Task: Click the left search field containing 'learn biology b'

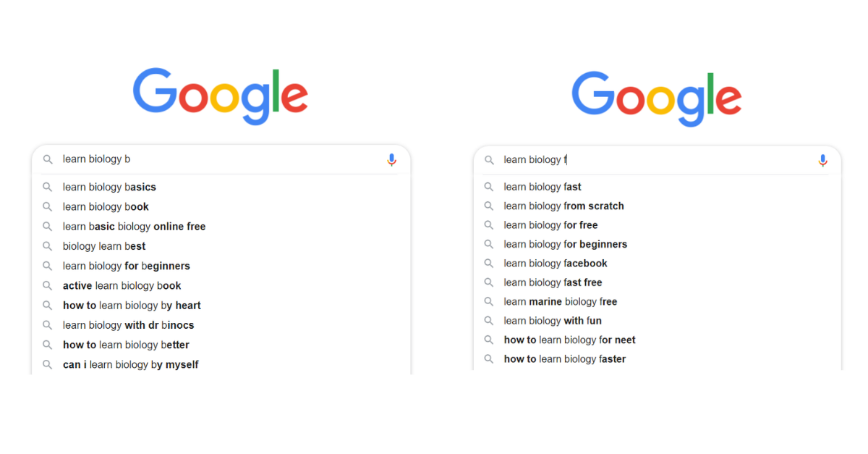Action: tap(217, 159)
